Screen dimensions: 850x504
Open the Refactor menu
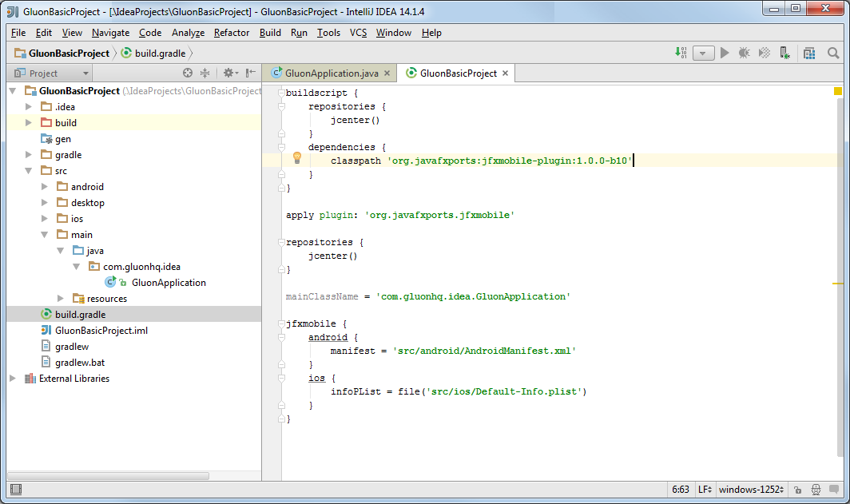[232, 33]
